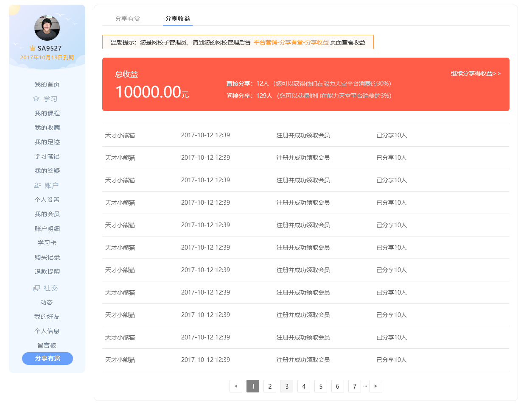Click the 账户 section person icon
Screen dimensions: 532x406
37,186
